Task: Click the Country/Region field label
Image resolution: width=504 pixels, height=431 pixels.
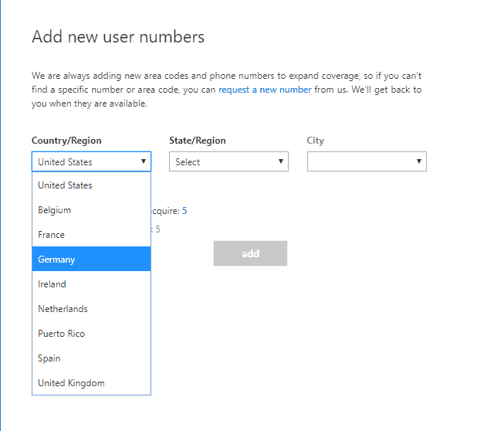Action: pos(66,141)
